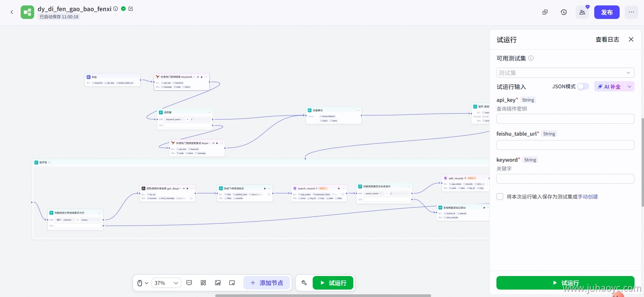Viewport: 644px width, 297px height.
Task: Open ellipsis menu of 抖音热门视频搜索重试 node
Action: [x=222, y=143]
